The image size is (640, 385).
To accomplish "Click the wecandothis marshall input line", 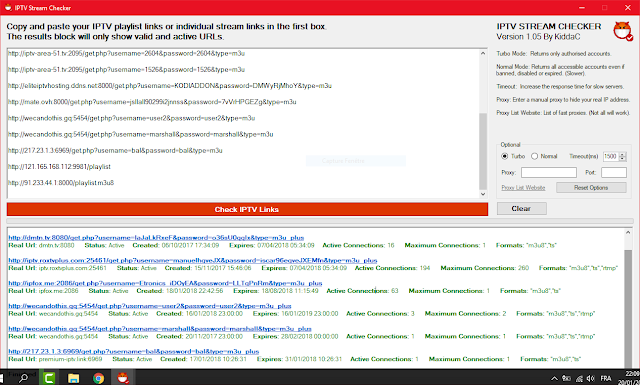I will (140, 134).
